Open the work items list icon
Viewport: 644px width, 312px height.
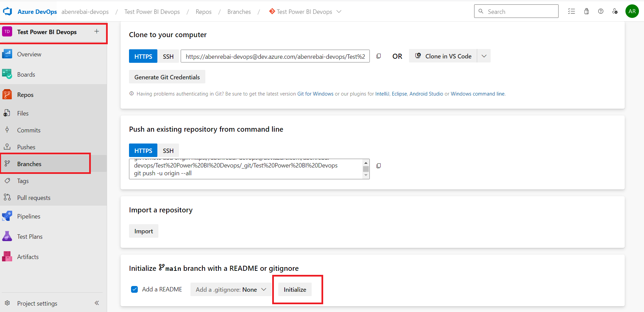[571, 11]
